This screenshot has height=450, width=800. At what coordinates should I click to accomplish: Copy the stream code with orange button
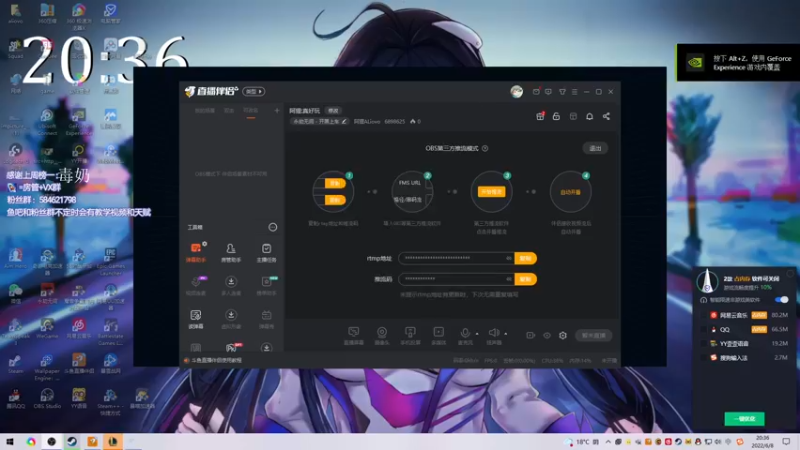(x=526, y=279)
